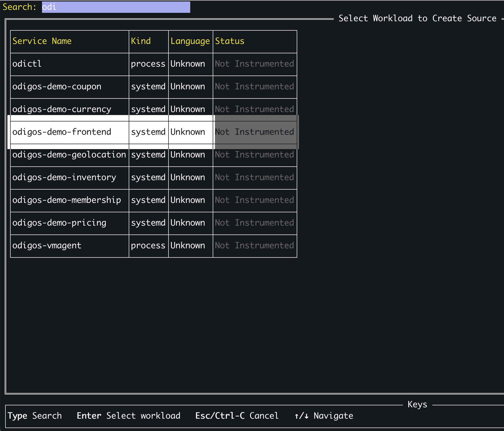Viewport: 504px width, 431px height.
Task: Click the Type Search key hint
Action: tap(35, 416)
